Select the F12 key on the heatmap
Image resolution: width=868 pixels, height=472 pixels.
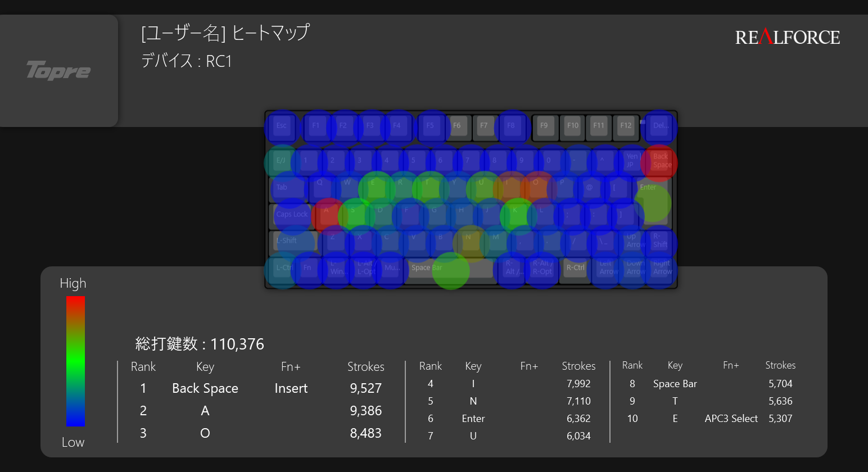(626, 127)
